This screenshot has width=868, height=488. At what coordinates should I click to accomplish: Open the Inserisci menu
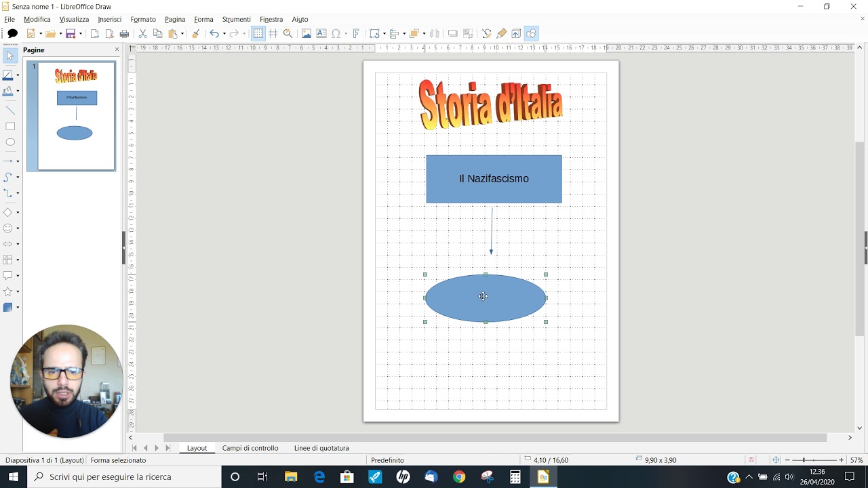coord(110,19)
